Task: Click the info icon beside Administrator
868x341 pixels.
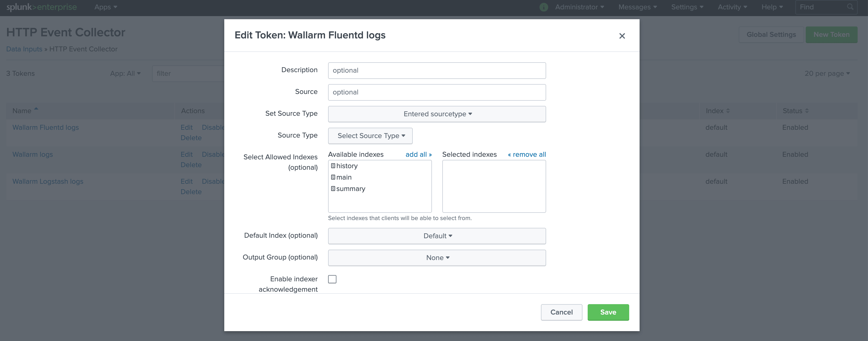Action: point(543,7)
